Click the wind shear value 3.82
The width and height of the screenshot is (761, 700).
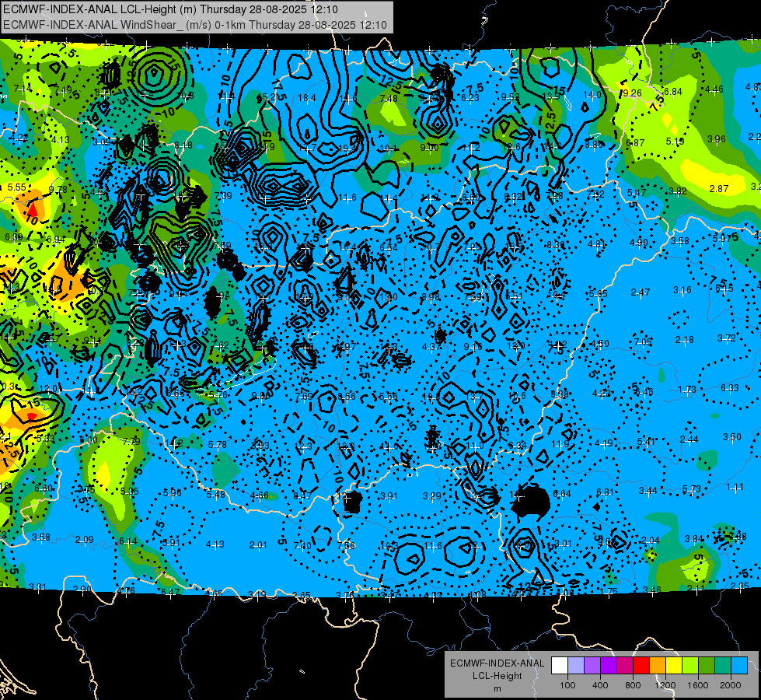click(x=678, y=191)
